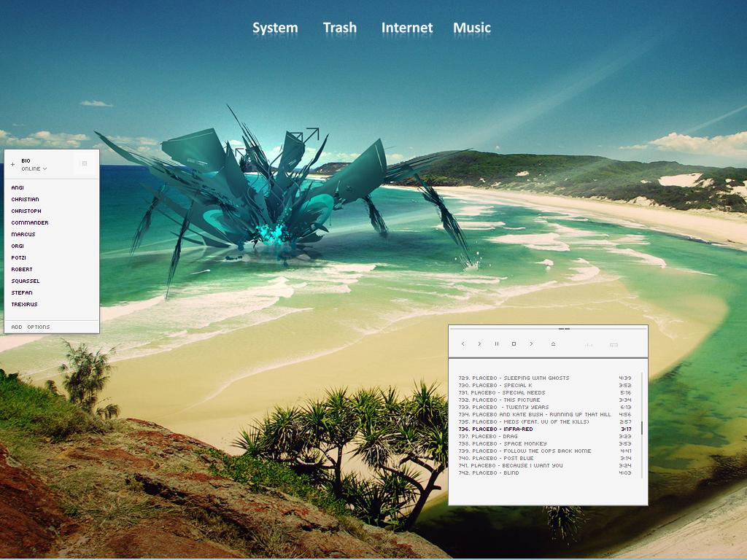This screenshot has height=560, width=747.
Task: Toggle the faint repeat icon in player
Action: [614, 345]
